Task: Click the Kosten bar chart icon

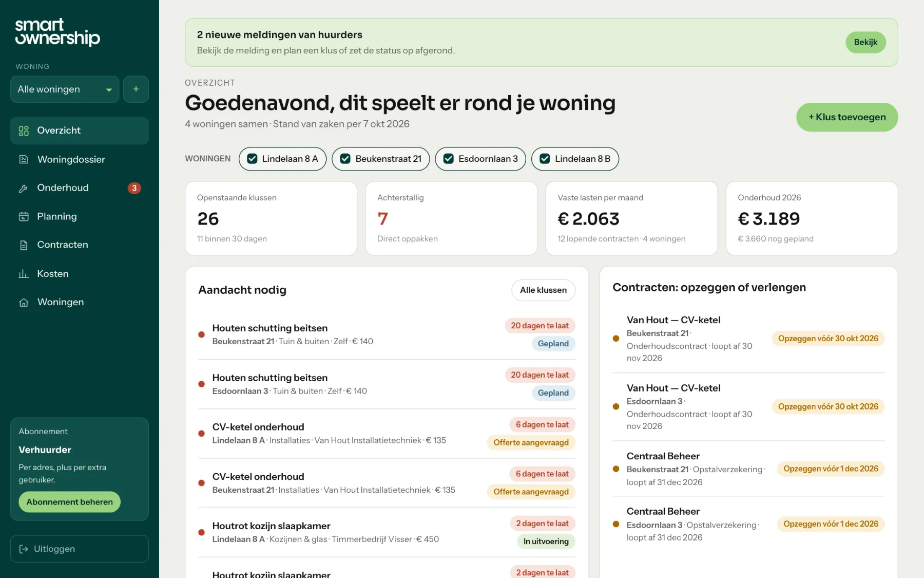Action: (x=24, y=274)
